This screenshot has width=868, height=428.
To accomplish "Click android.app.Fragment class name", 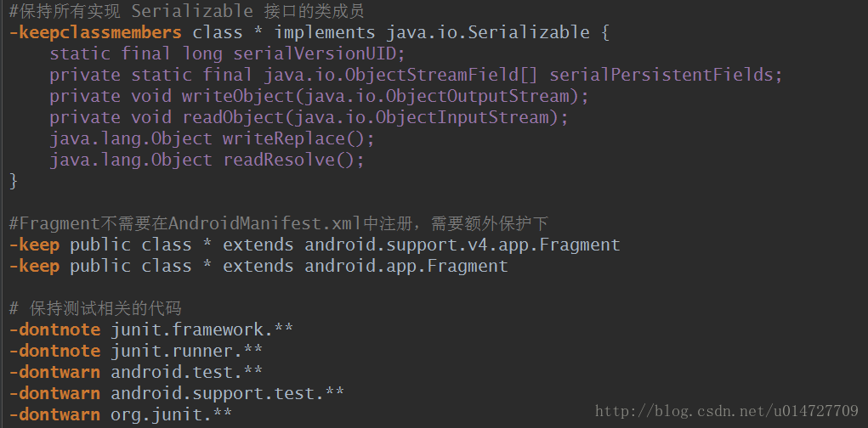I will point(406,266).
